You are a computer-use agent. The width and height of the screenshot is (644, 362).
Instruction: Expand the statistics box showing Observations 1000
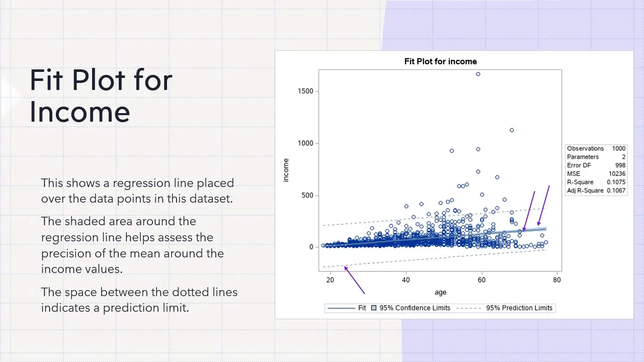[x=596, y=148]
